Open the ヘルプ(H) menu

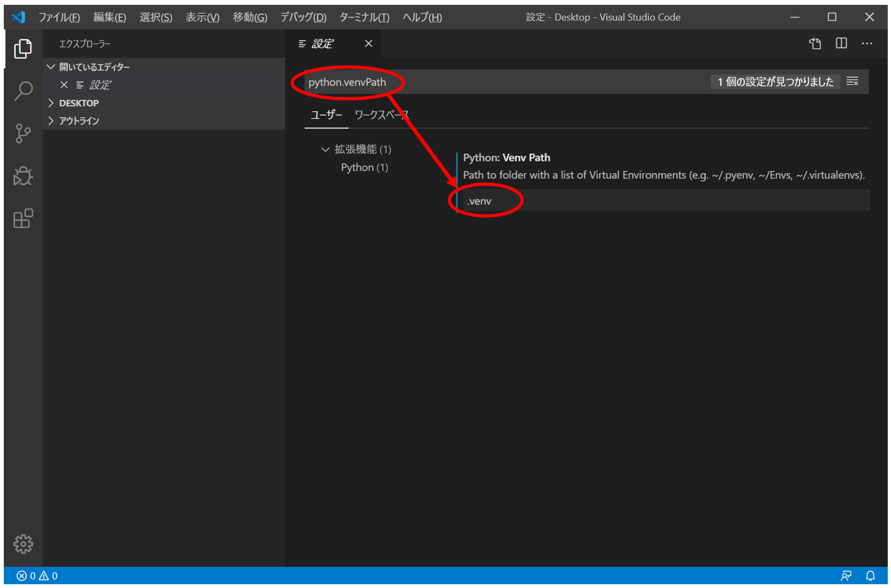[x=422, y=17]
